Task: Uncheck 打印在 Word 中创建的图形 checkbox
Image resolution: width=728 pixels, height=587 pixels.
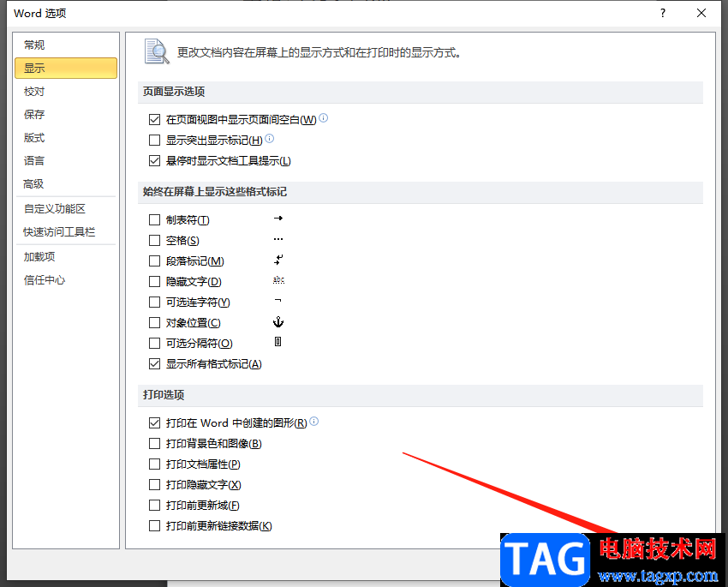Action: click(155, 423)
